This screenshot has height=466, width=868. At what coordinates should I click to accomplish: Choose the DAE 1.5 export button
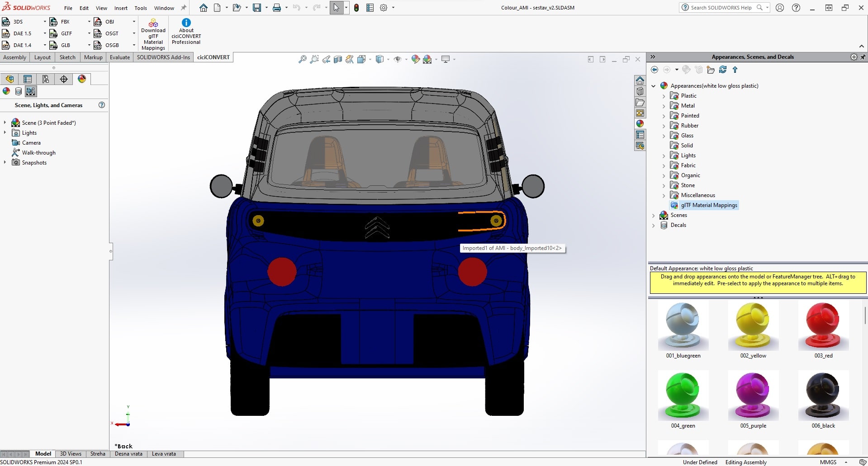click(17, 33)
